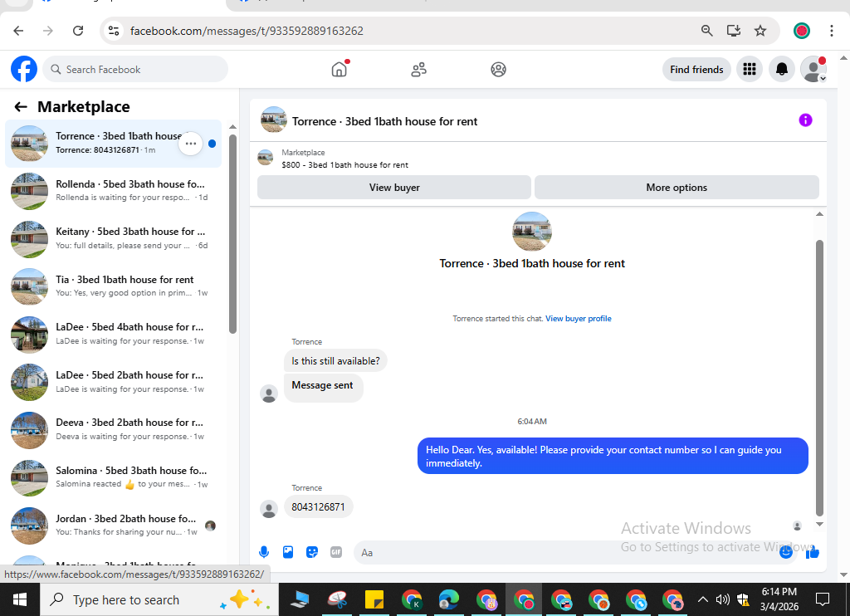Open Salomina 5bed 3bath conversation
The height and width of the screenshot is (616, 850).
click(113, 477)
